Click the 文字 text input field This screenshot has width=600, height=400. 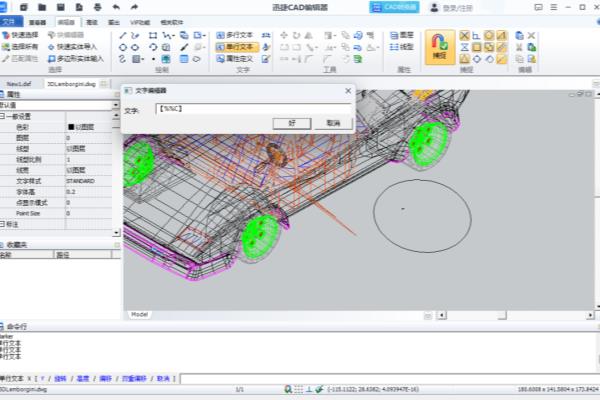252,108
